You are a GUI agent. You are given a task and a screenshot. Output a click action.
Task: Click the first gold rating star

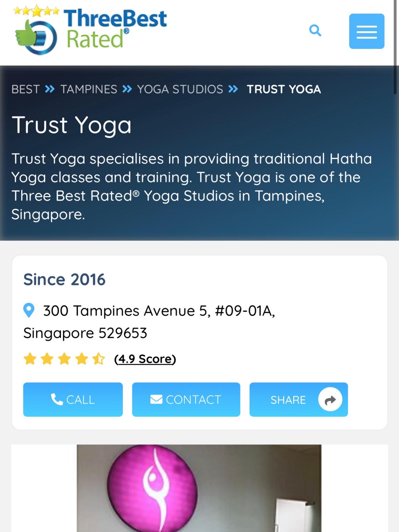click(x=30, y=359)
